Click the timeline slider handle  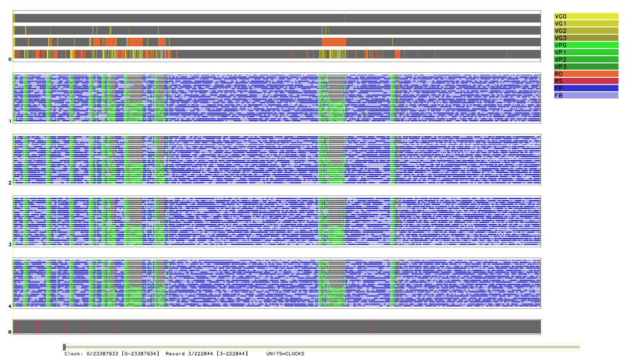[x=64, y=347]
